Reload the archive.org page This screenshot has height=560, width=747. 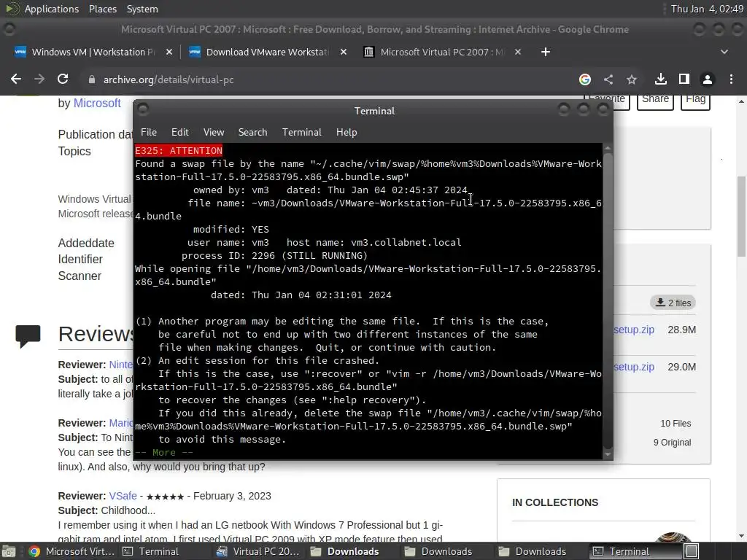click(x=63, y=79)
